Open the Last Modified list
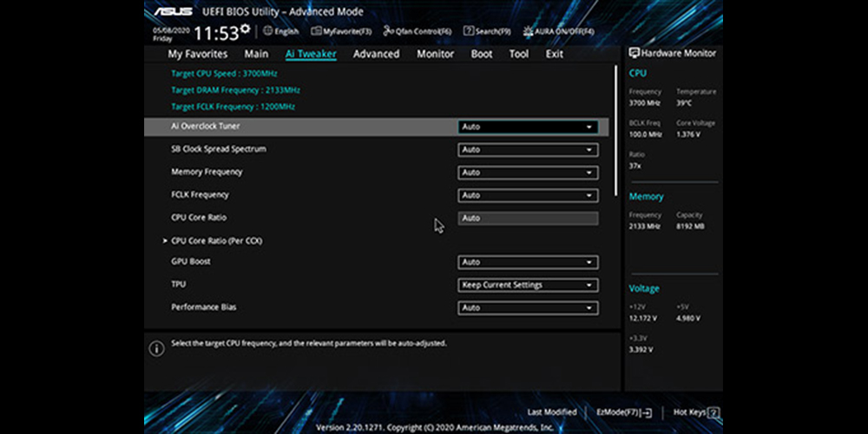This screenshot has width=868, height=434. click(551, 412)
